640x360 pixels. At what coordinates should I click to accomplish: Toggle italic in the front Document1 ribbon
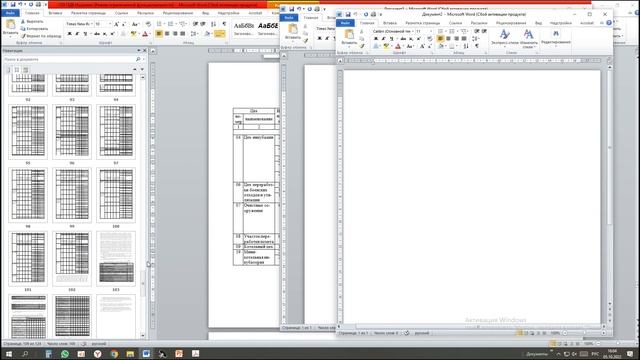pos(383,39)
